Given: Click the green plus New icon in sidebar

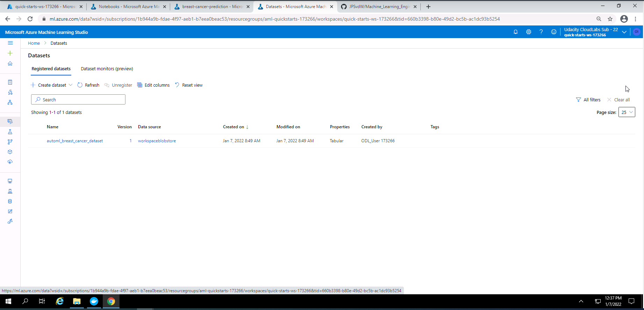Looking at the screenshot, I should click(x=10, y=53).
